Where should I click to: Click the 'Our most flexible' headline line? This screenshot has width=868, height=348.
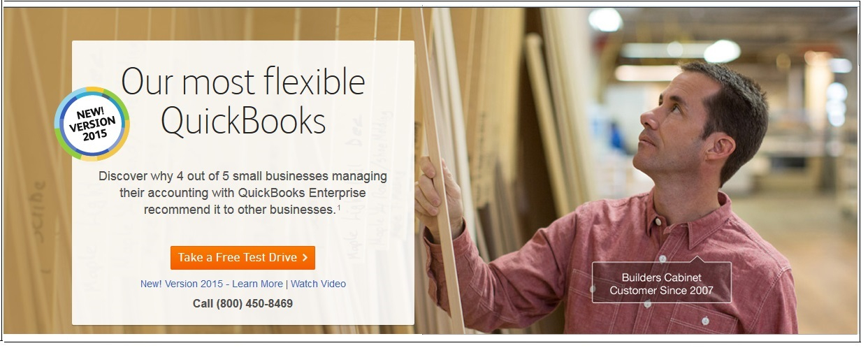point(243,82)
